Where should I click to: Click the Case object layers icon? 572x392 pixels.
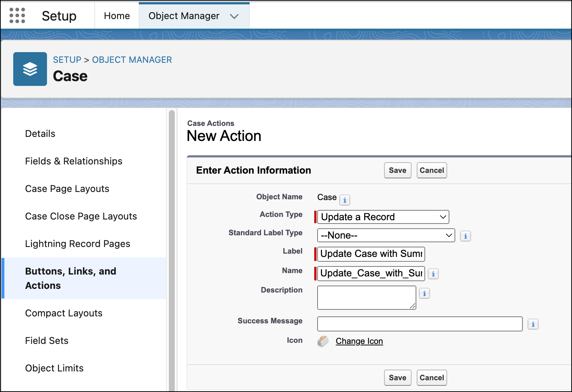[30, 69]
